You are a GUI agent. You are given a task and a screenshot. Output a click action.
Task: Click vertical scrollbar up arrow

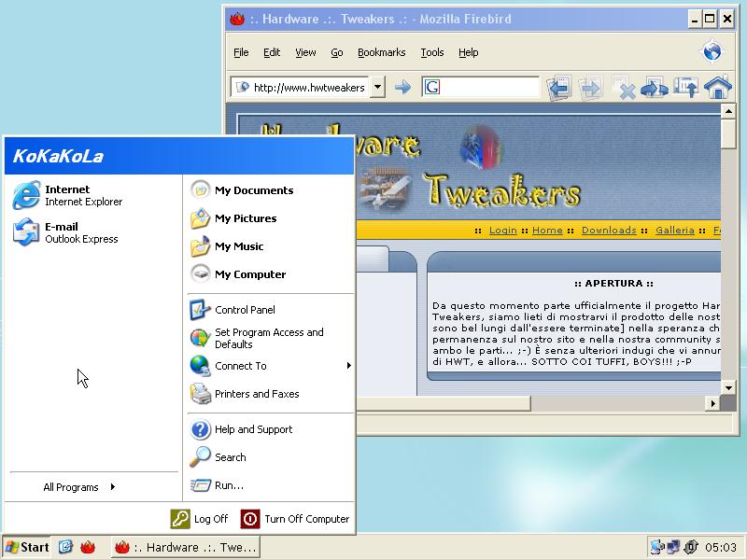pyautogui.click(x=728, y=111)
